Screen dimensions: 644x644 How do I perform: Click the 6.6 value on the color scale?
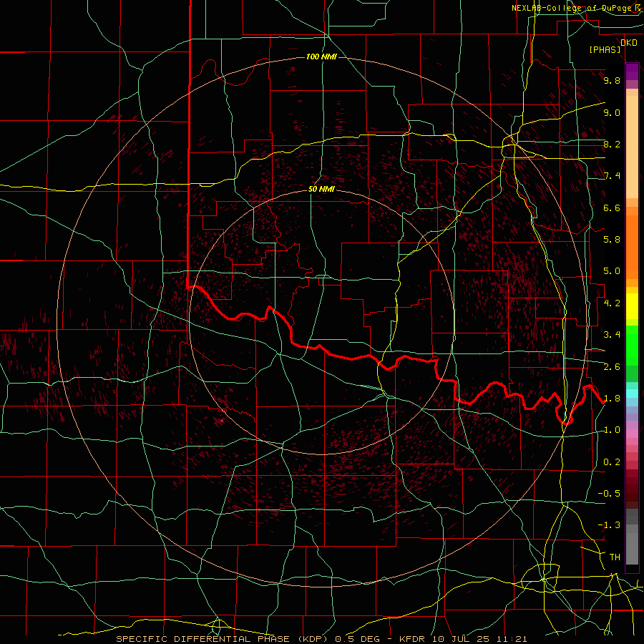pos(612,208)
